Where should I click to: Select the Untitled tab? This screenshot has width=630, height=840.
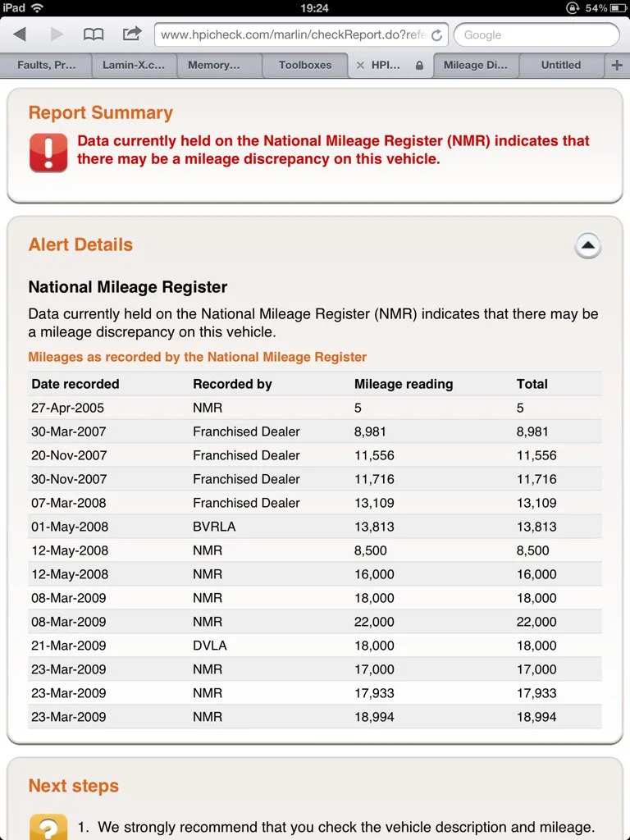[561, 66]
